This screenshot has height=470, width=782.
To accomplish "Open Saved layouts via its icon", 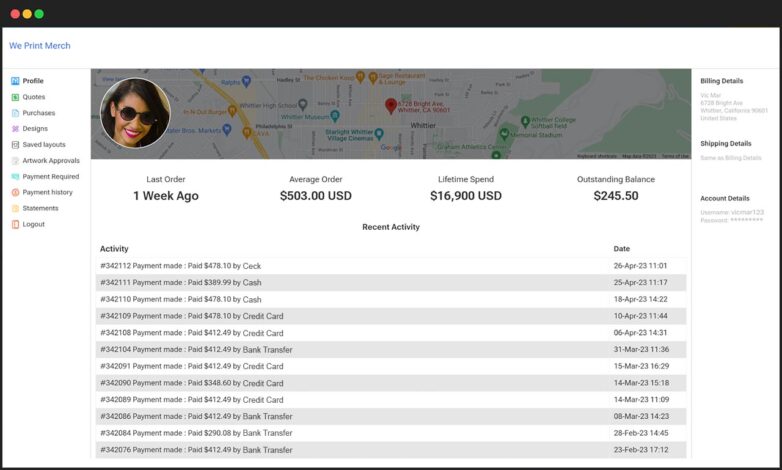I will pyautogui.click(x=15, y=145).
